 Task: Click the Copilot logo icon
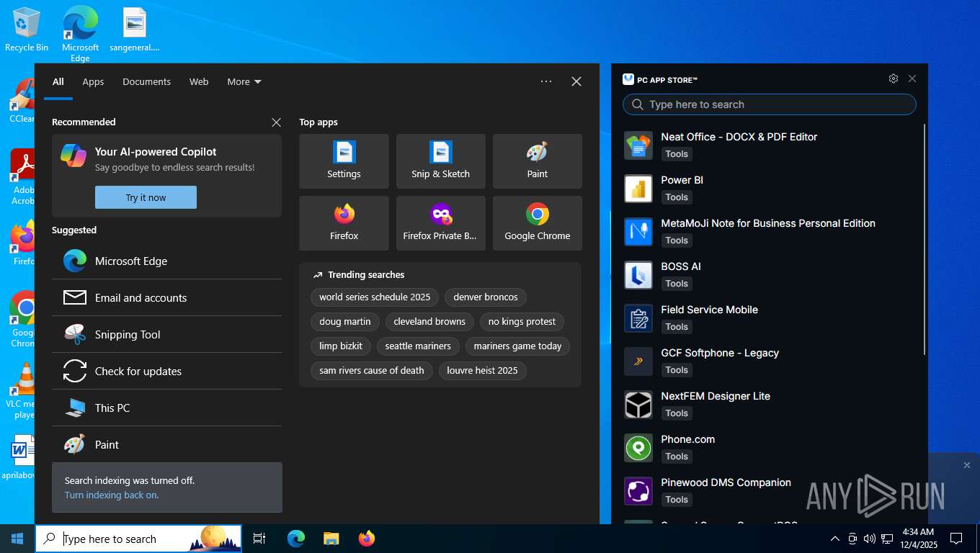pos(73,155)
